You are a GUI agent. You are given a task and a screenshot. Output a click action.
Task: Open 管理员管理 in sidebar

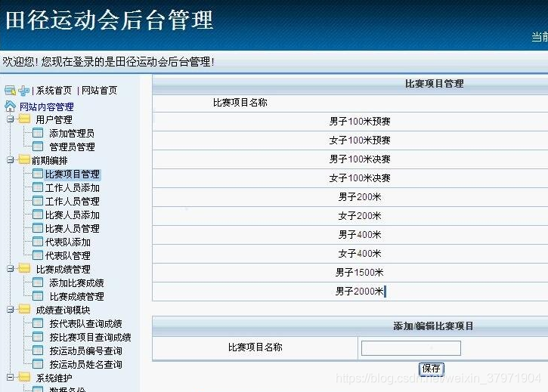(72, 147)
